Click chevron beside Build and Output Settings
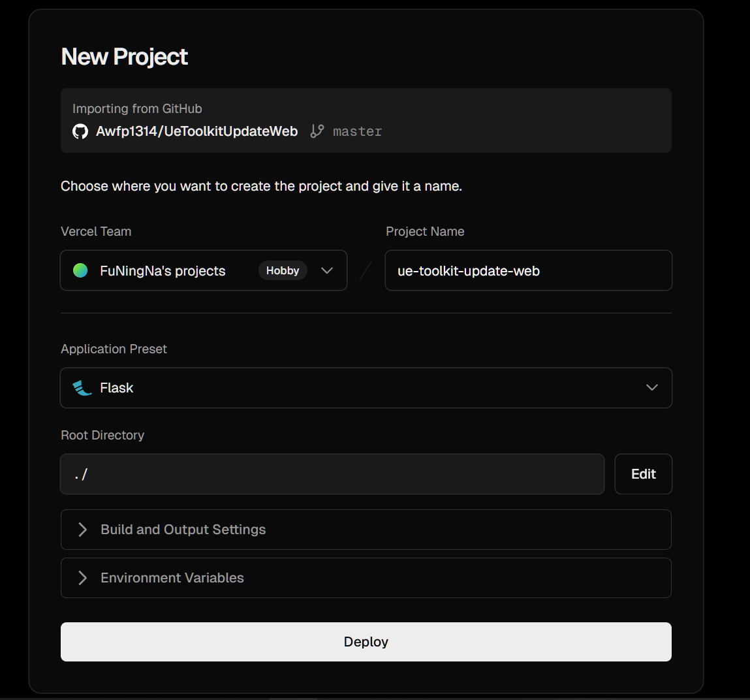750x700 pixels. [82, 530]
